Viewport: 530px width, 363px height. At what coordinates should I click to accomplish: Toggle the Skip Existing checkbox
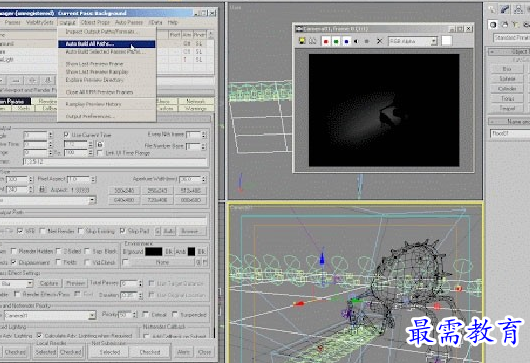click(81, 231)
